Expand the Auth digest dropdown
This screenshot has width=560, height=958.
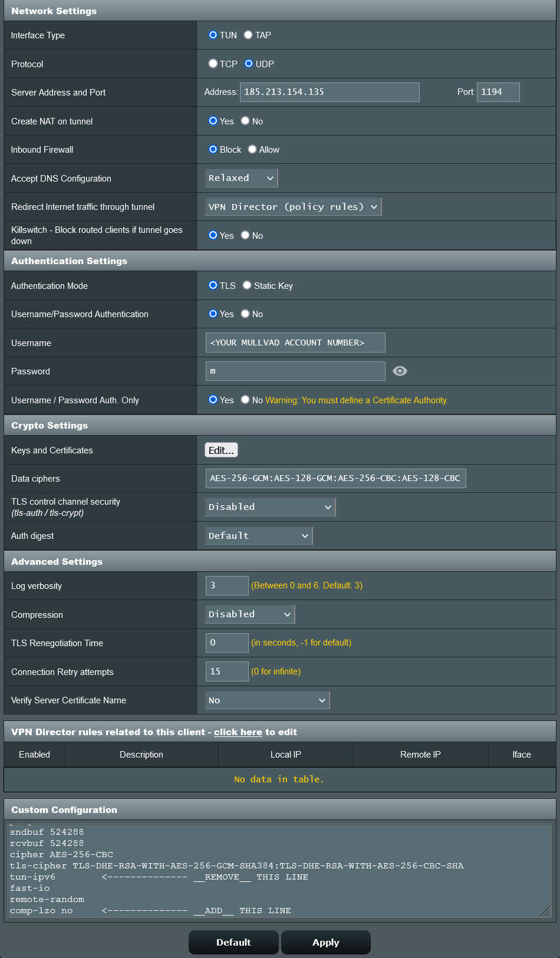258,536
